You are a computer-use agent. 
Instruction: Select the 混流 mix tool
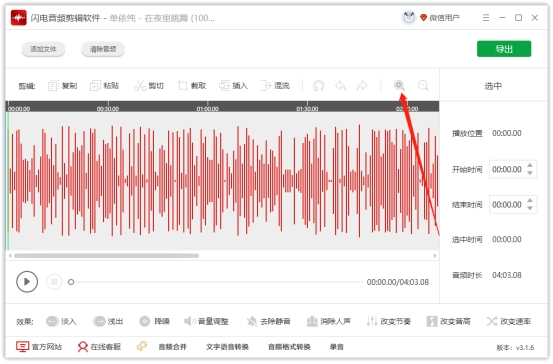[275, 85]
